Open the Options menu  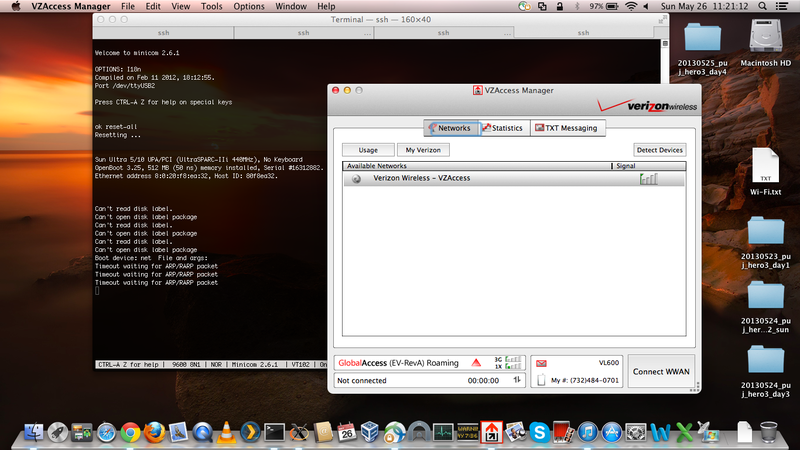pyautogui.click(x=249, y=7)
